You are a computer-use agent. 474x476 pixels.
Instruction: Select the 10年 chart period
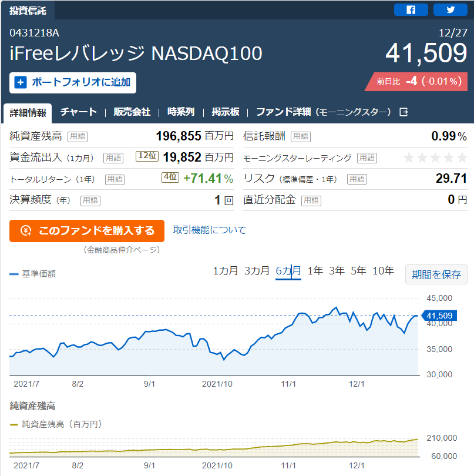click(x=384, y=271)
